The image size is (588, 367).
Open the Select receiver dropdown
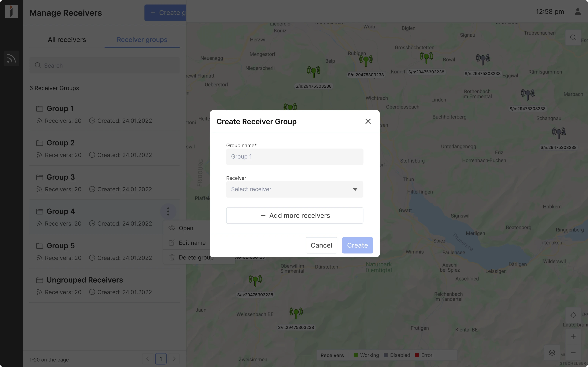pyautogui.click(x=294, y=189)
